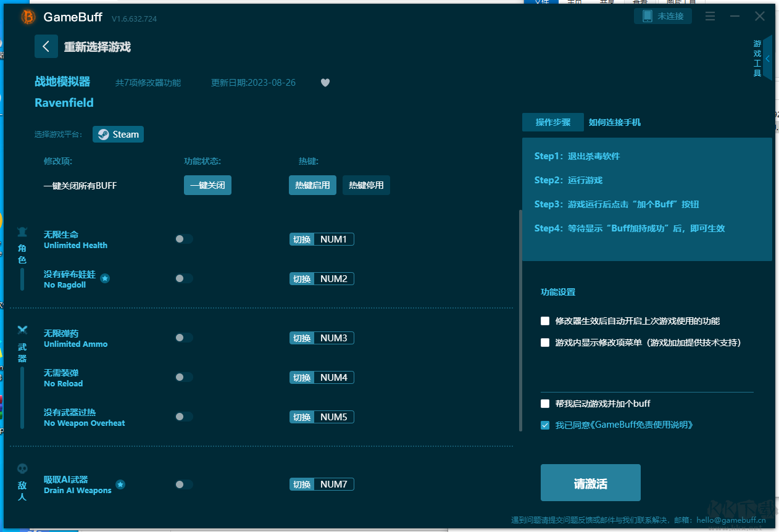This screenshot has width=779, height=532.
Task: Click the character category icon
Action: point(22,232)
